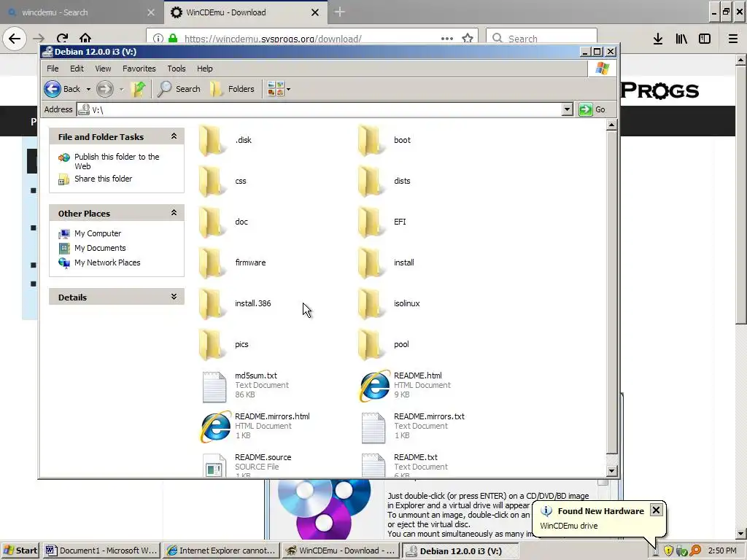Select README.mirrors.txt file icon
The image size is (747, 560).
click(x=373, y=427)
